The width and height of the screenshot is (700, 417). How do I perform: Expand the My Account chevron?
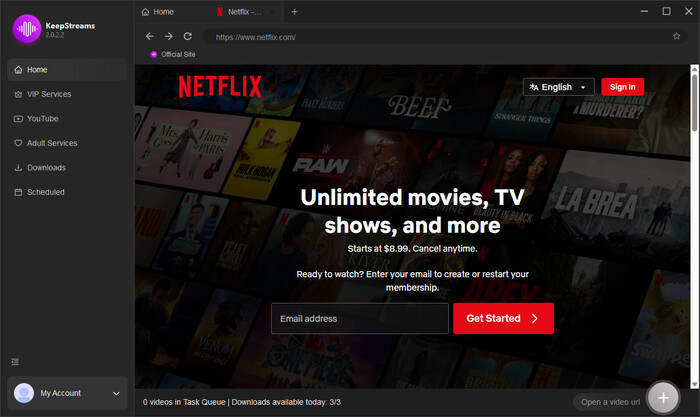pos(116,393)
